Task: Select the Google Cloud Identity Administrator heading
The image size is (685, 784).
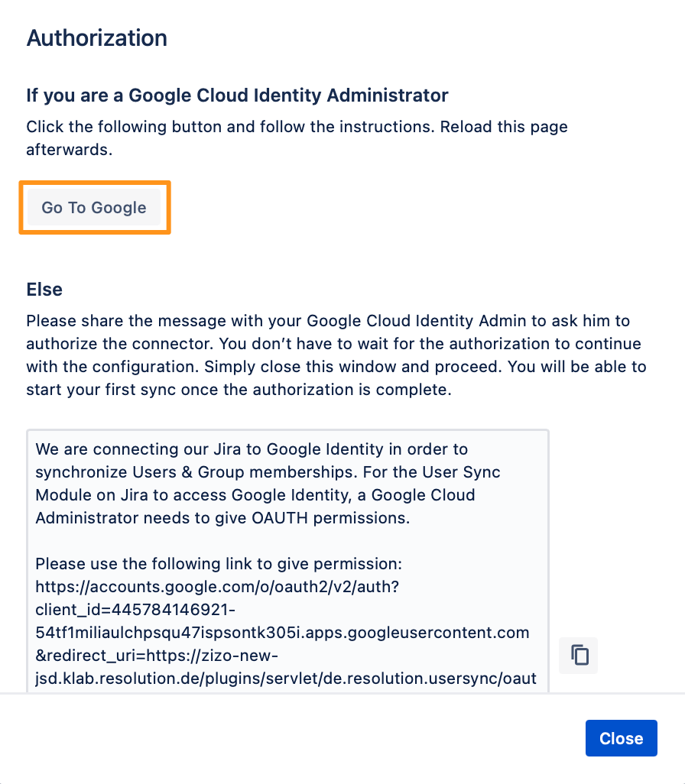Action: pos(237,95)
